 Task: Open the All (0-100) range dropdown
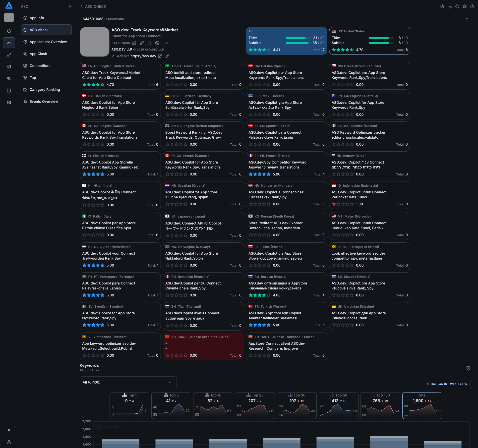click(128, 382)
